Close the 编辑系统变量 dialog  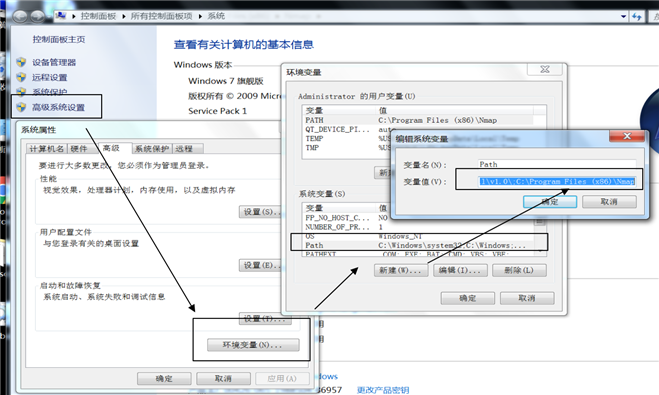627,136
